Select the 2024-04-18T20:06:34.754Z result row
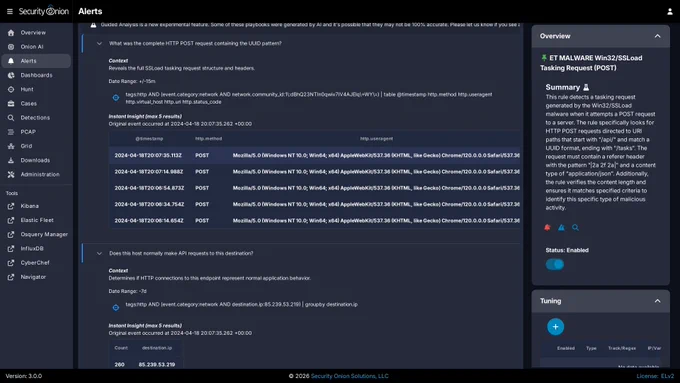Viewport: 680px width, 383px height. coord(314,204)
